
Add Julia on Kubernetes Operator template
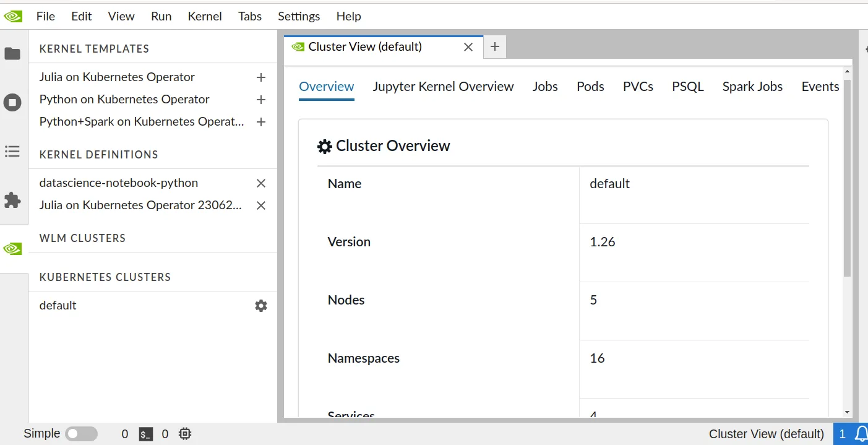click(261, 77)
